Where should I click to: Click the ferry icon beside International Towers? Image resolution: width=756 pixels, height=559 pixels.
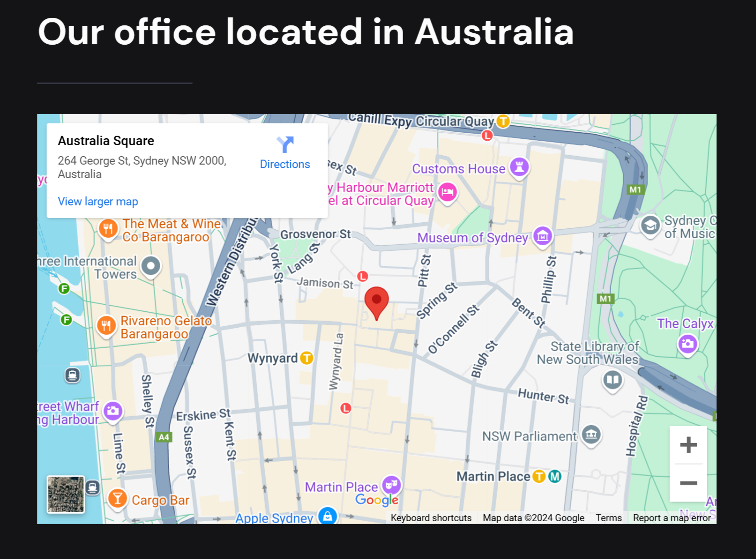pos(64,288)
